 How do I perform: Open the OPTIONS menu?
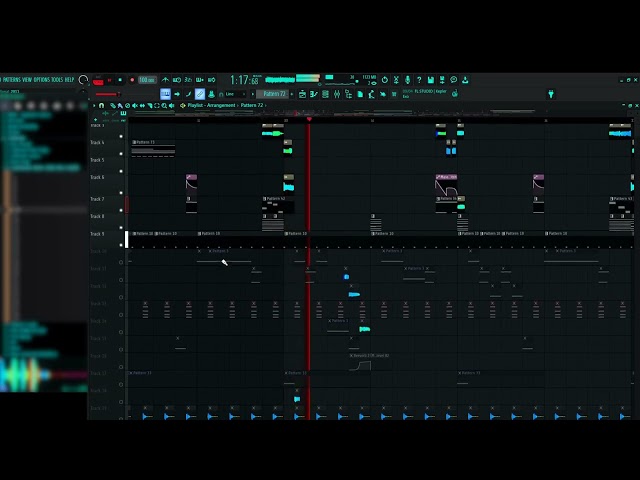point(41,80)
